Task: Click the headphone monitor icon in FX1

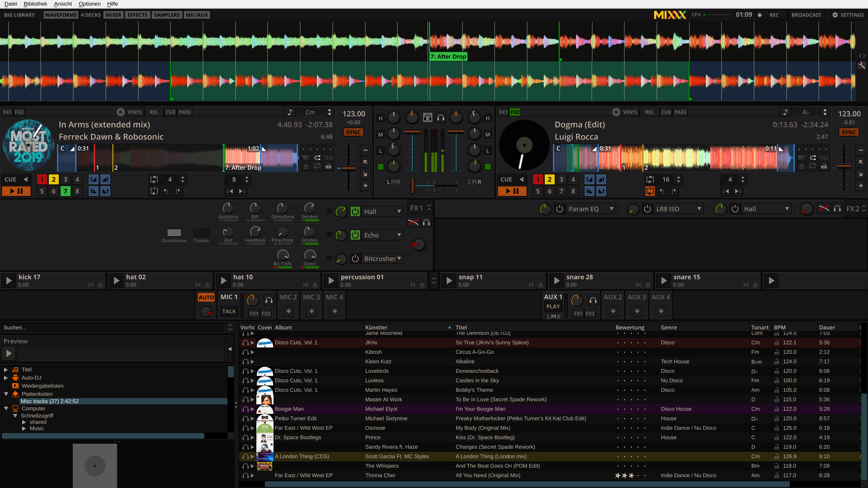Action: (426, 222)
